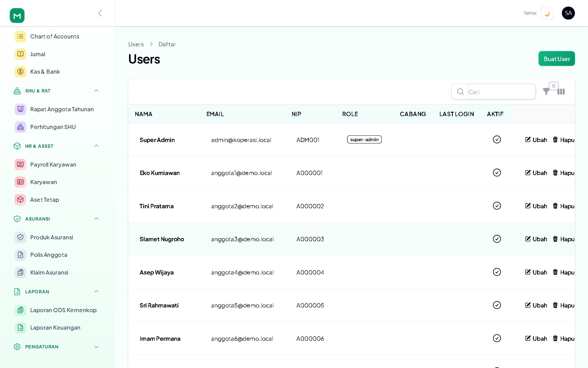Screen dimensions: 588x368
Task: Click the Laporan ODS Kemenkop icon
Action: tap(20, 310)
